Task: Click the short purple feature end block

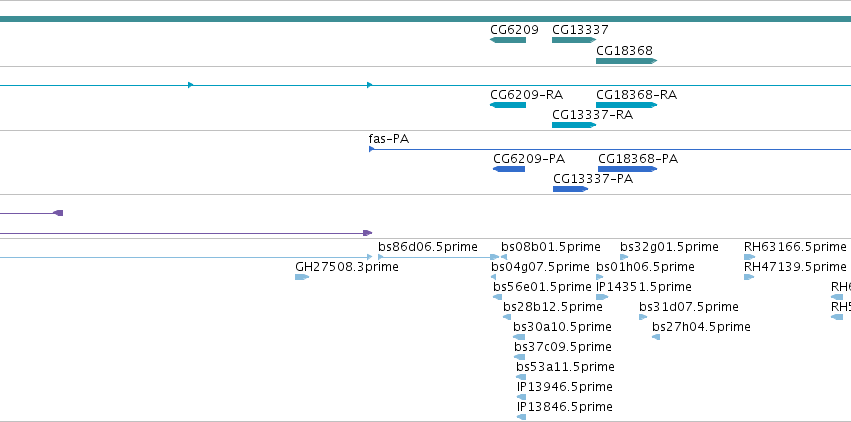Action: coord(59,213)
